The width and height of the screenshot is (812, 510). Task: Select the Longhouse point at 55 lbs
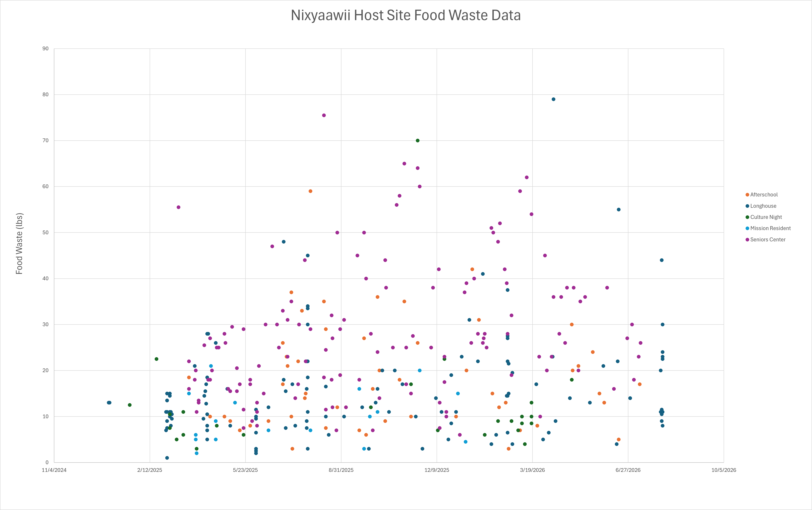(619, 209)
